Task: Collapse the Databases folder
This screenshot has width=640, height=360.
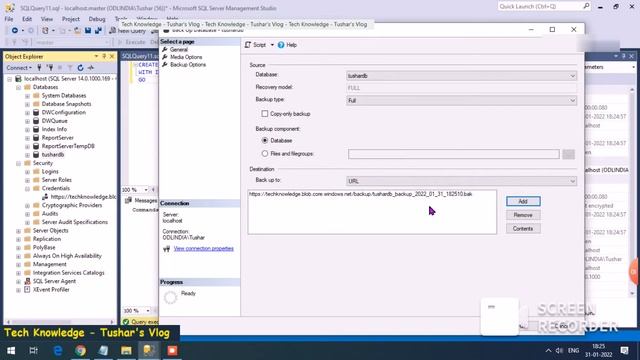Action: coord(19,87)
